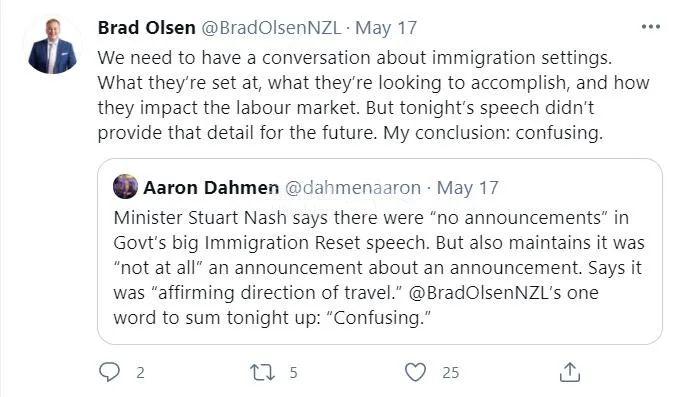Image resolution: width=678 pixels, height=397 pixels.
Task: Open the share upload icon
Action: (x=569, y=372)
